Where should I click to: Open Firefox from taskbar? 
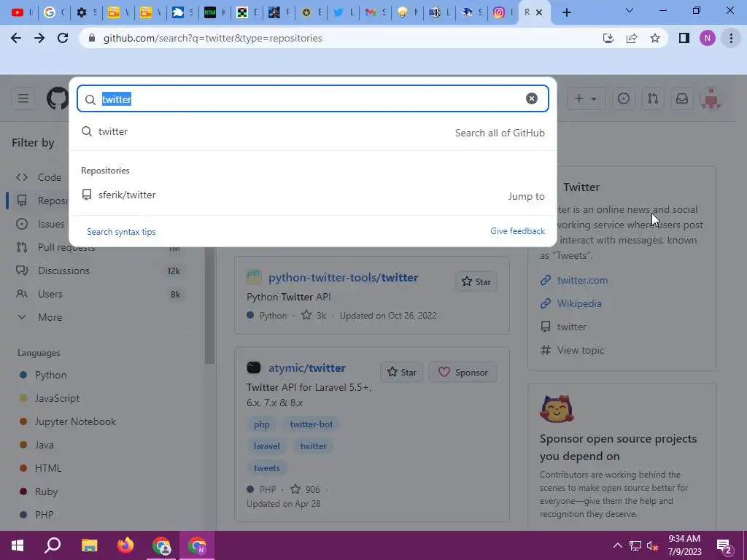[125, 545]
